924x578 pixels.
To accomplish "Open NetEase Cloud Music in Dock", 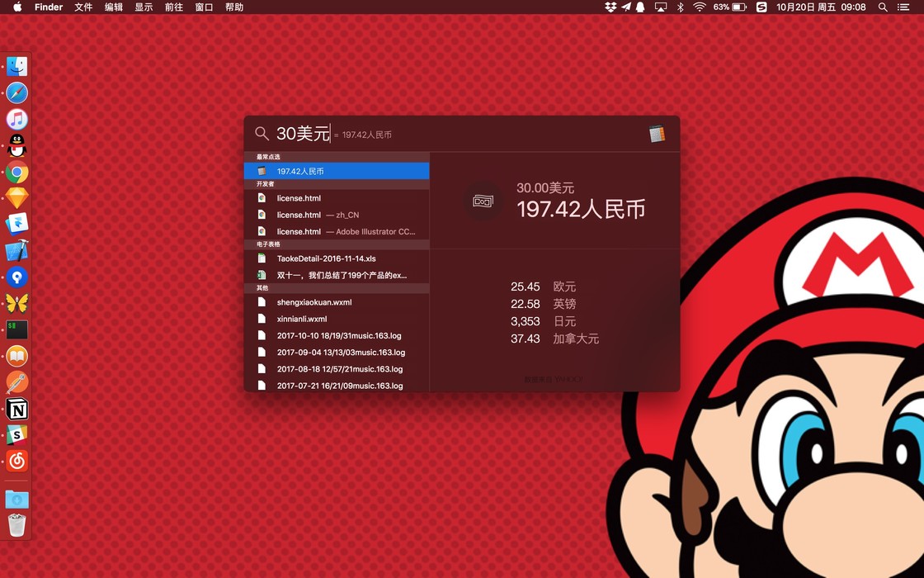I will pos(16,461).
